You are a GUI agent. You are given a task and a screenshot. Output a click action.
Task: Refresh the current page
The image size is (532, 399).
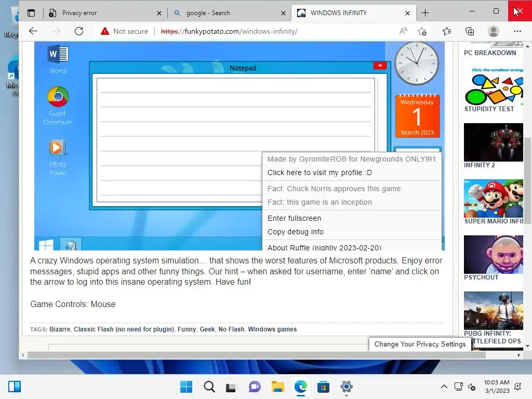click(x=79, y=31)
